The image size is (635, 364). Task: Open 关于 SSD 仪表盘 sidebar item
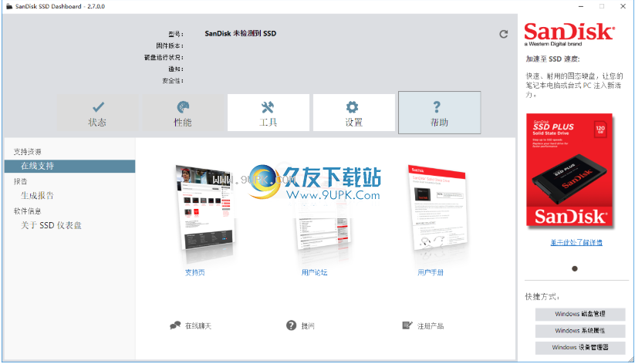point(51,225)
